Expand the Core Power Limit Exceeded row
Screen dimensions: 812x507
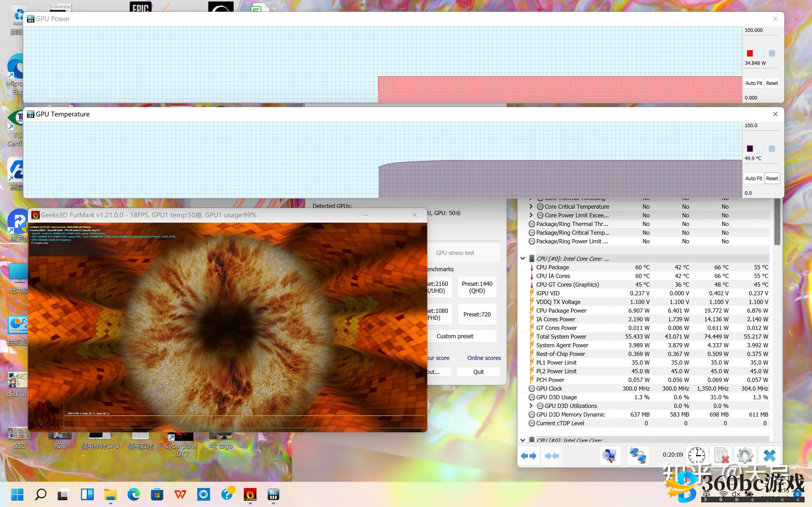pyautogui.click(x=531, y=215)
